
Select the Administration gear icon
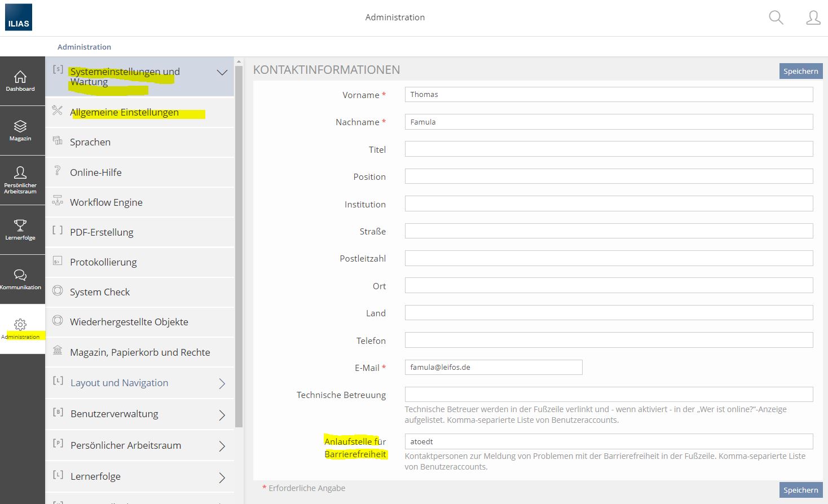pos(20,329)
